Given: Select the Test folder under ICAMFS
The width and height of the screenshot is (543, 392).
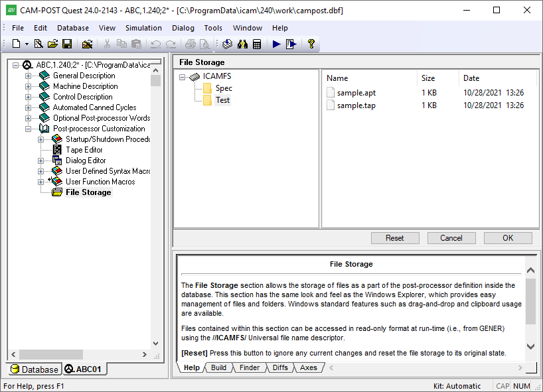Looking at the screenshot, I should pyautogui.click(x=222, y=100).
